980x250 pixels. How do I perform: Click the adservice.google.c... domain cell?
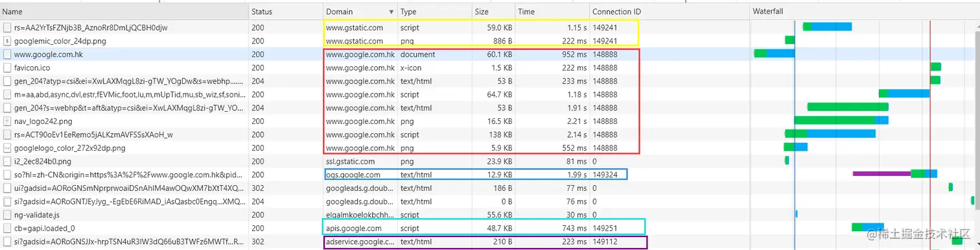pyautogui.click(x=360, y=242)
